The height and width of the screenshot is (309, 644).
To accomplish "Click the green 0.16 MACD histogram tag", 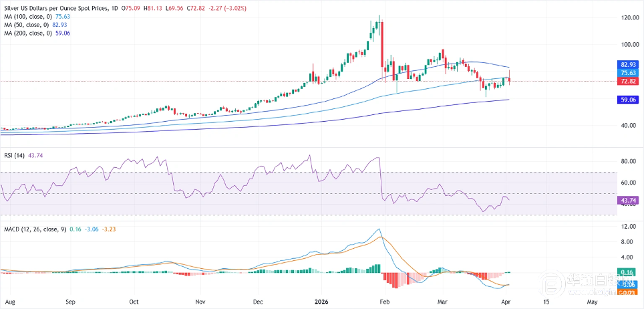I will pyautogui.click(x=627, y=272).
